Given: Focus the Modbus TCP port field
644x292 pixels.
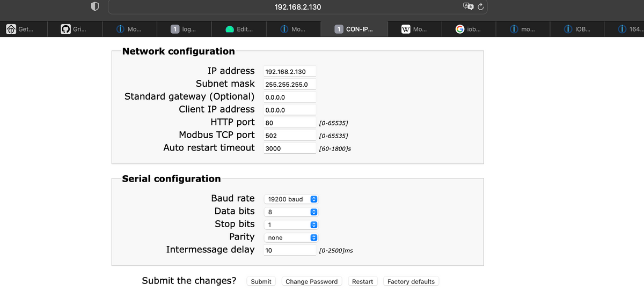Looking at the screenshot, I should click(289, 136).
